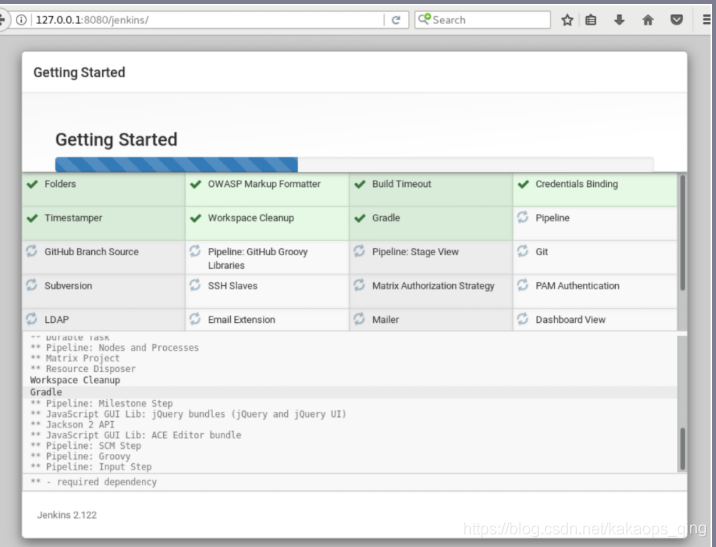Click the blue striped installation progress bar
The width and height of the screenshot is (716, 547).
click(176, 165)
